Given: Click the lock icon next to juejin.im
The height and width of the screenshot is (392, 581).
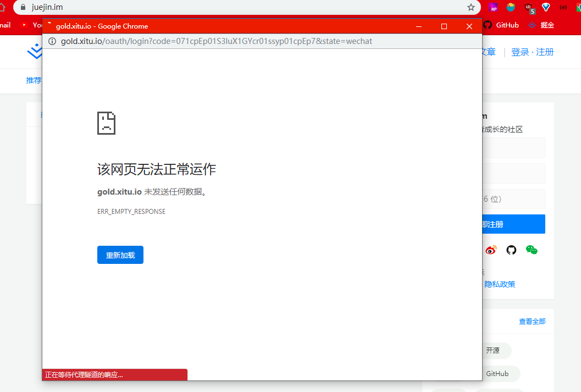Looking at the screenshot, I should click(x=23, y=7).
